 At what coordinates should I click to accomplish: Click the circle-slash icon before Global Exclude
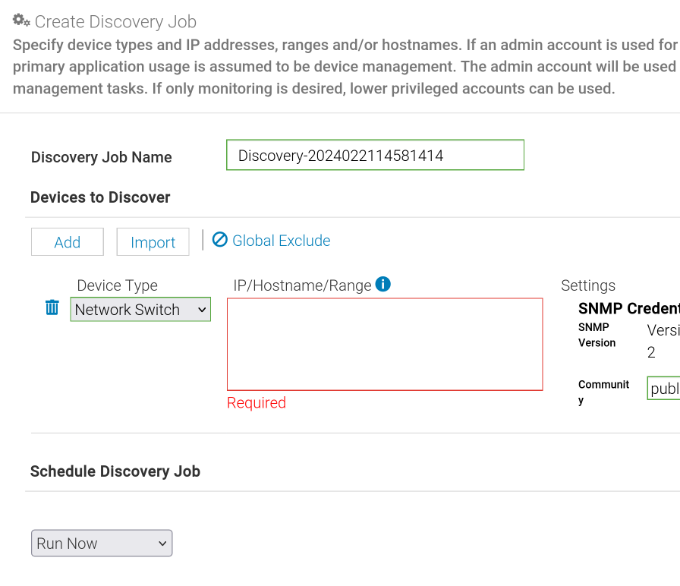220,240
